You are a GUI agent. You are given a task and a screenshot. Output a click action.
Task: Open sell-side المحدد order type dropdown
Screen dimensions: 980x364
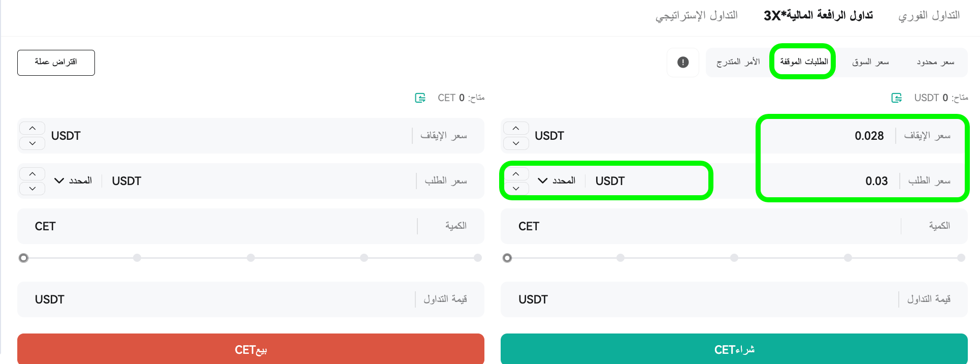click(73, 180)
